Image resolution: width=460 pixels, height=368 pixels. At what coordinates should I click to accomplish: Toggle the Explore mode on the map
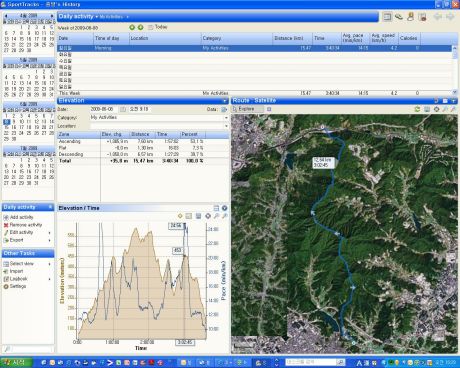click(247, 109)
